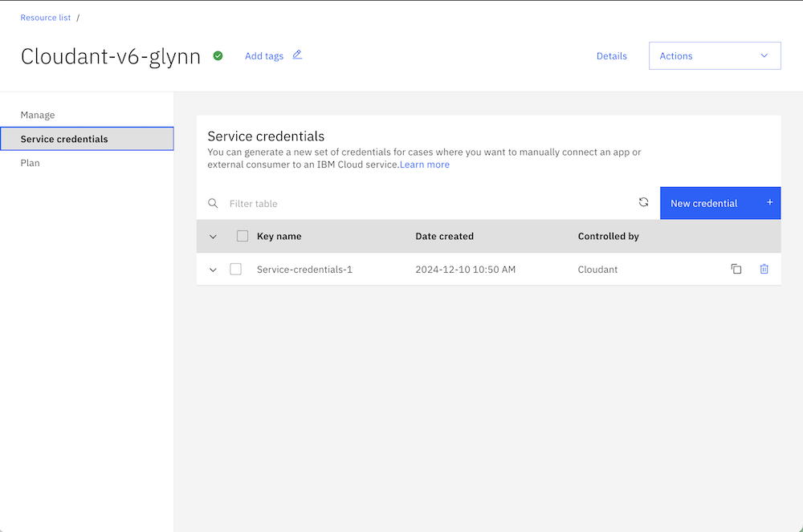Copy Service-credentials-1 to clipboard icon
The height and width of the screenshot is (532, 803).
coord(736,269)
